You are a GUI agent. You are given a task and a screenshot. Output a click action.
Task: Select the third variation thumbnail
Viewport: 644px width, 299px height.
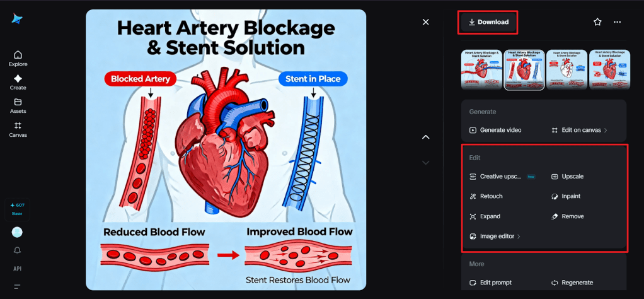[566, 69]
